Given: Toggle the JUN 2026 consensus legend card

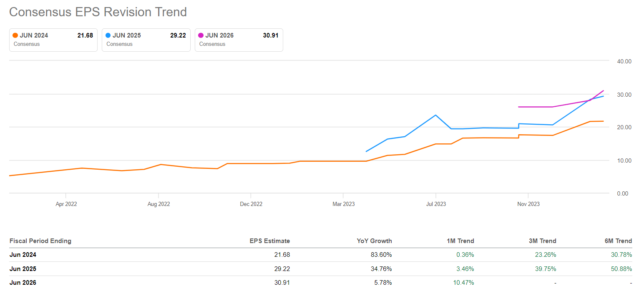Looking at the screenshot, I should click(239, 40).
